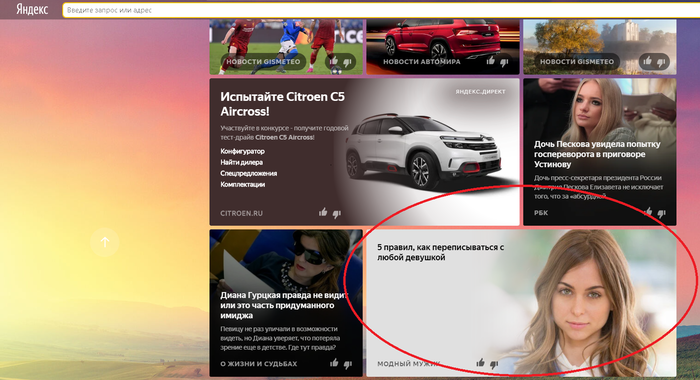Open the Испытайте Citroen C5 Aircross headline
Image resolution: width=700 pixels, height=380 pixels.
click(283, 104)
